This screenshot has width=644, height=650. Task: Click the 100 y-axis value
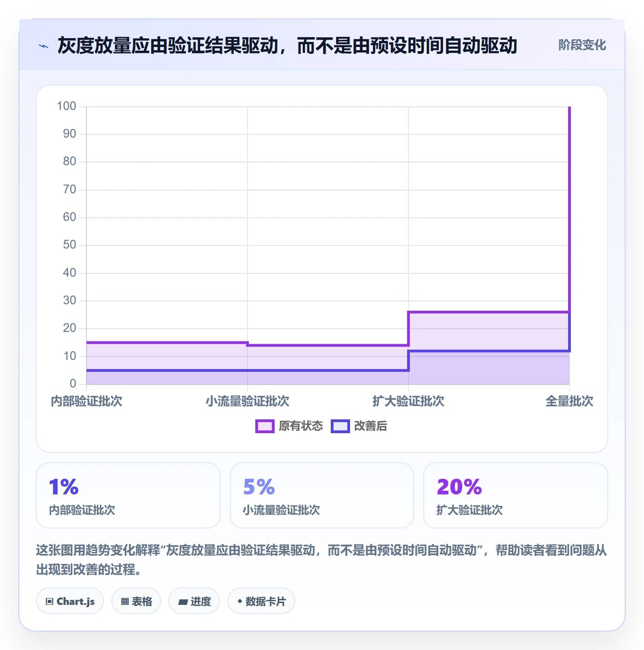pos(66,106)
